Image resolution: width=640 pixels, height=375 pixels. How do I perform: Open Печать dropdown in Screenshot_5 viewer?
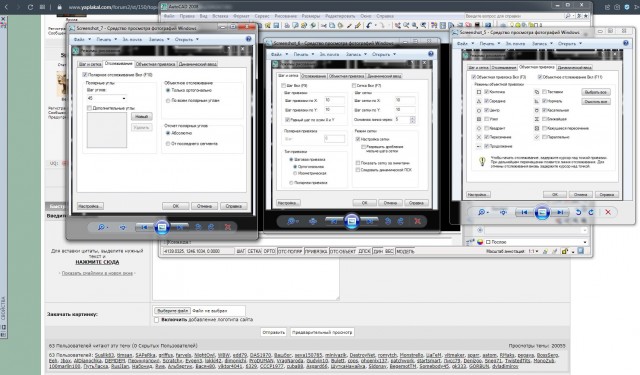point(489,44)
